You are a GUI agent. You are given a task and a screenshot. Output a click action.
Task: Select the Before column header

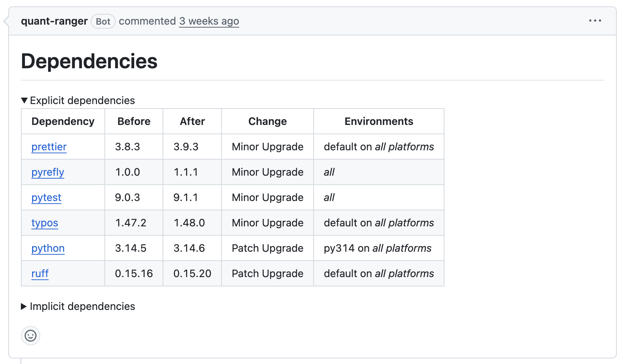click(x=134, y=121)
